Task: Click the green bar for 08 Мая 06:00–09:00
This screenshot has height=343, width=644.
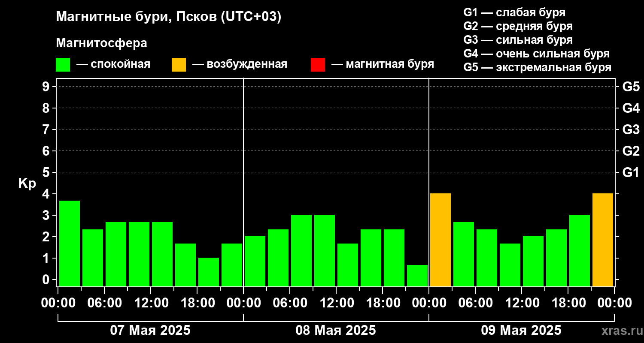Action: click(301, 251)
